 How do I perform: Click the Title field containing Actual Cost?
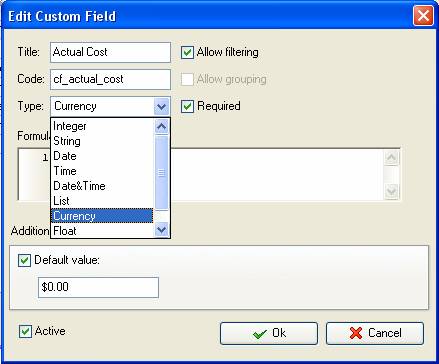pos(110,52)
